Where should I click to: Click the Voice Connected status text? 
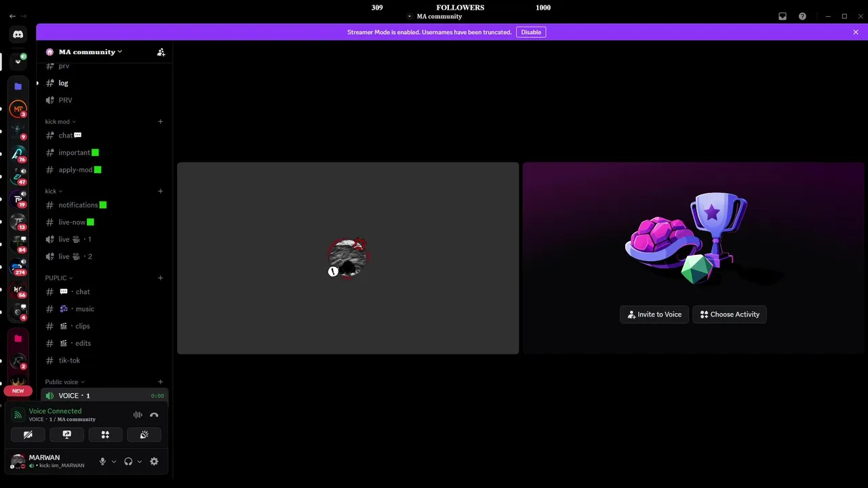point(55,411)
